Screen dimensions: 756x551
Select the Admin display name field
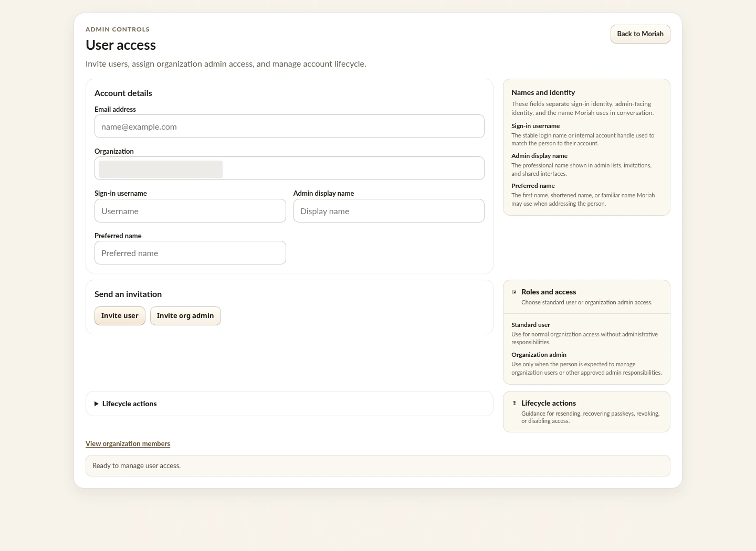(x=388, y=211)
